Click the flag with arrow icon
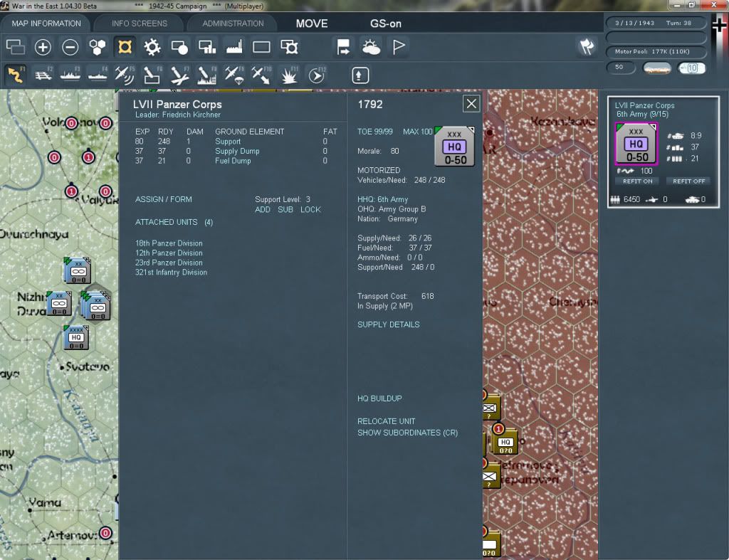Screen dimensions: 729x560 344,47
